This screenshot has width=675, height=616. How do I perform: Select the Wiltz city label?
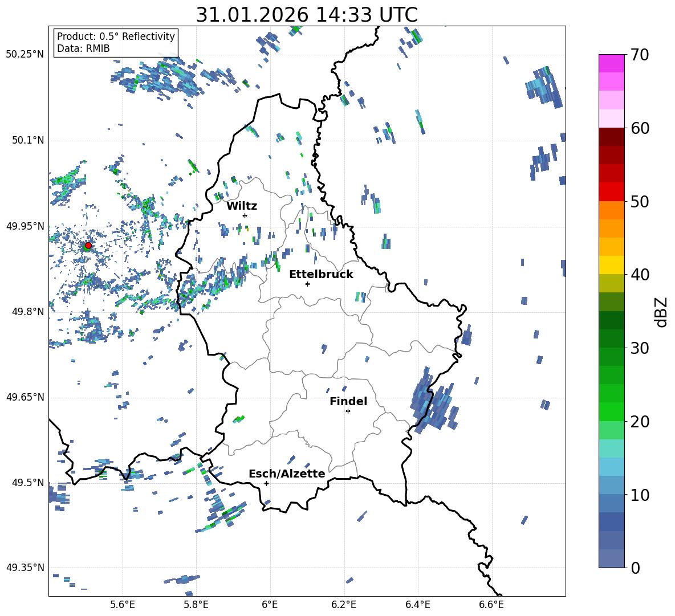(242, 206)
